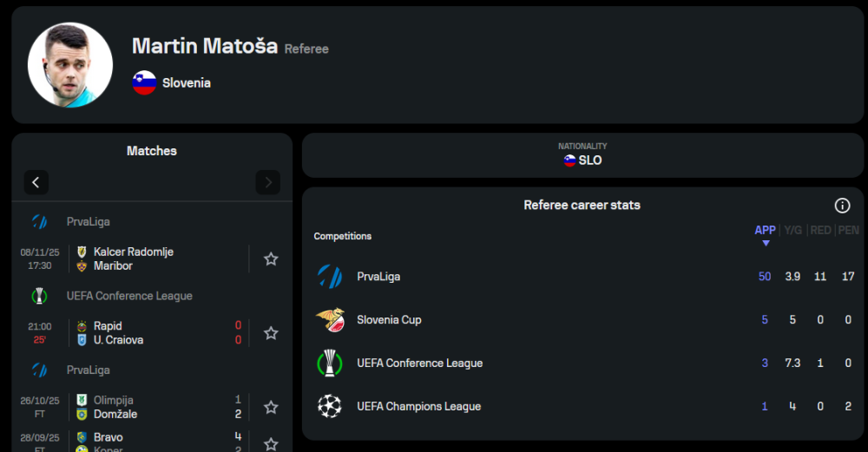Viewport: 868px width, 452px height.
Task: Click the Slovenia Cup logo icon
Action: click(330, 320)
